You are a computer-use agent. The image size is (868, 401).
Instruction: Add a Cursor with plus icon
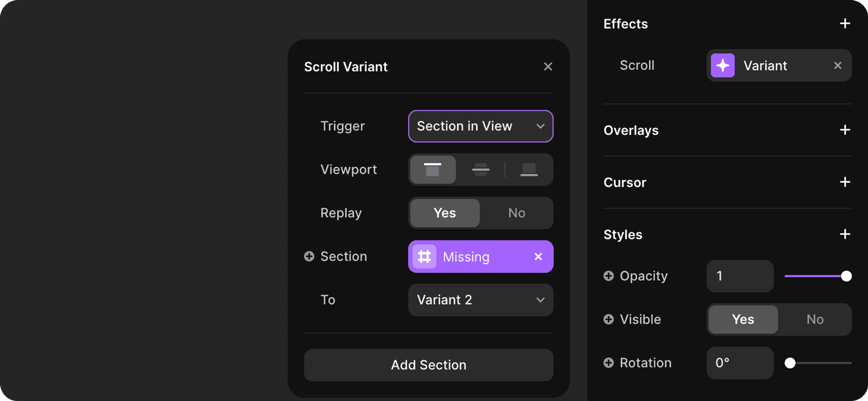tap(845, 182)
